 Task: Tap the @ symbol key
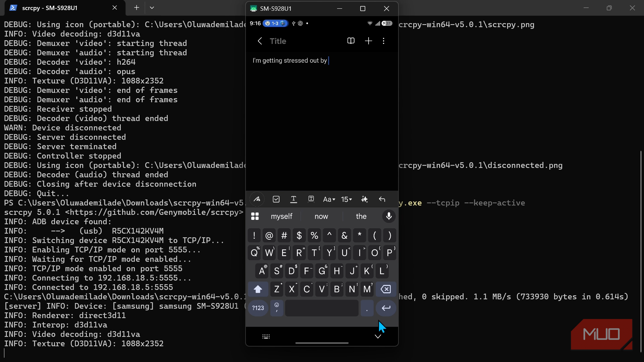269,236
